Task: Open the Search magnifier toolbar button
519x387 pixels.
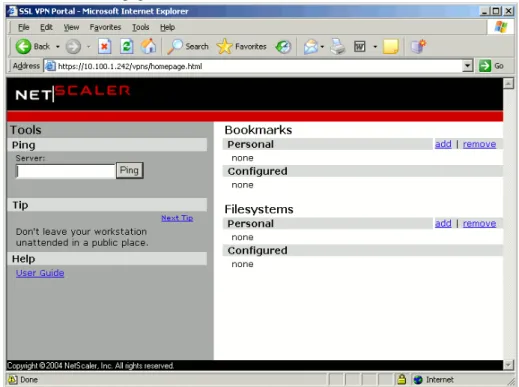Action: pyautogui.click(x=188, y=46)
